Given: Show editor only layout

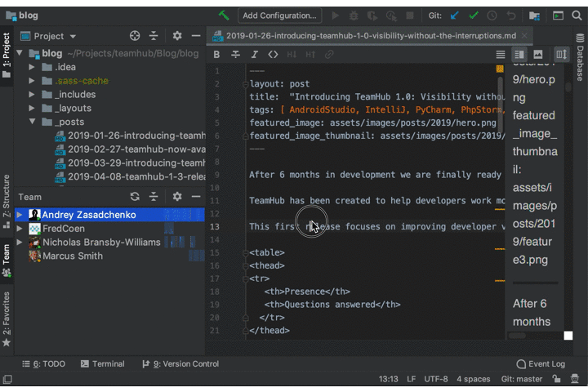Looking at the screenshot, I should (x=501, y=55).
